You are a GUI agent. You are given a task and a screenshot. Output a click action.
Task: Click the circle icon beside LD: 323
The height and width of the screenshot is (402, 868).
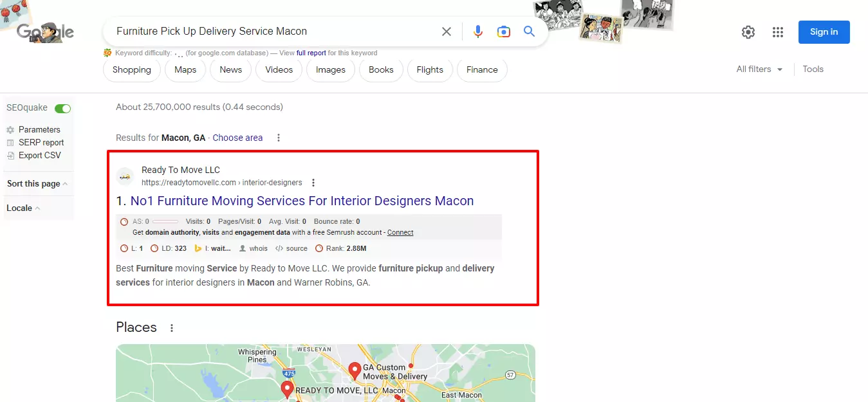coord(154,248)
